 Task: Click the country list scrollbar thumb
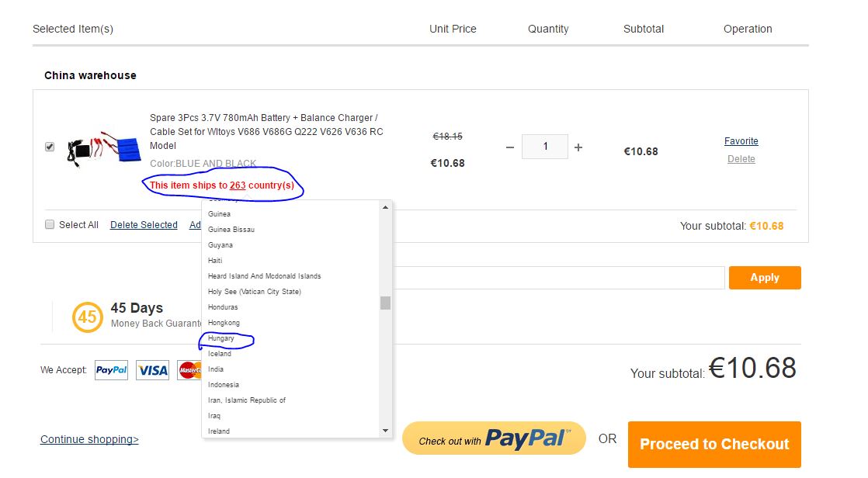click(x=385, y=303)
